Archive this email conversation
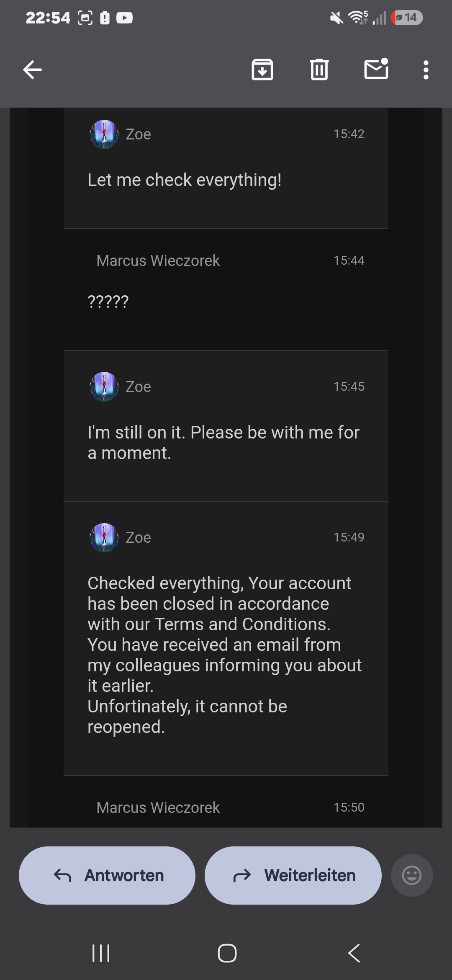Viewport: 452px width, 980px height. [x=262, y=70]
